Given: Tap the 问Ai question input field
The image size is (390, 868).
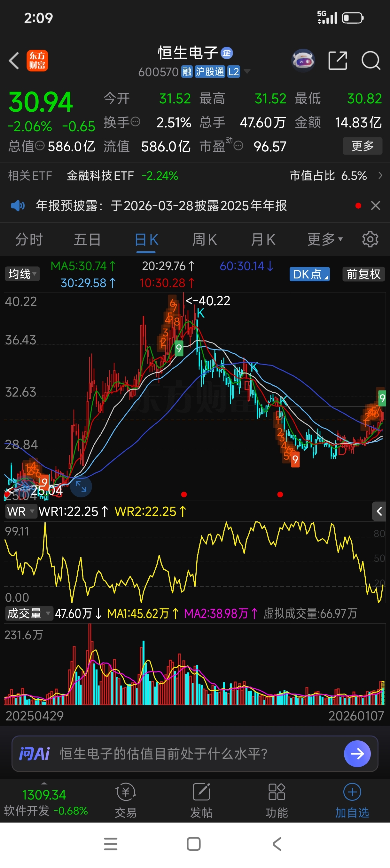Looking at the screenshot, I should [x=195, y=753].
